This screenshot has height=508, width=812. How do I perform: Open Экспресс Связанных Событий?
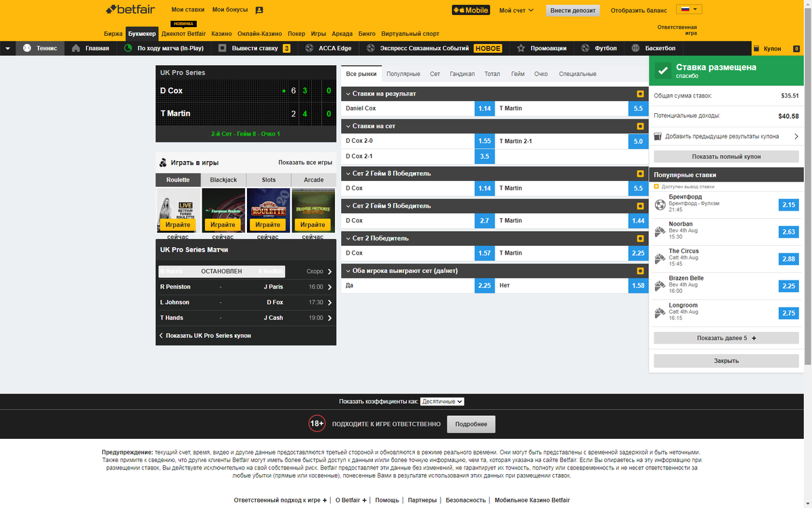434,48
